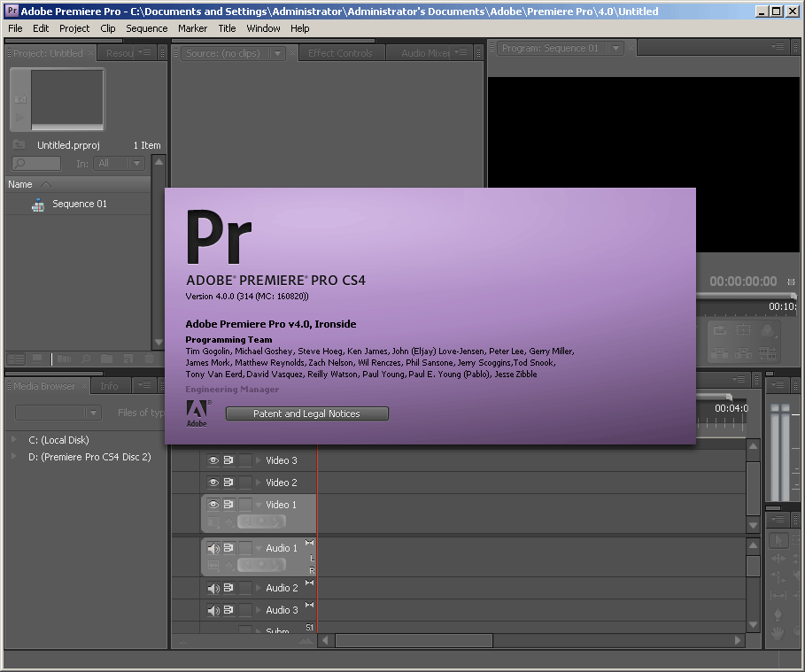
Task: Click the Extract icon in Program monitor
Action: 743,353
